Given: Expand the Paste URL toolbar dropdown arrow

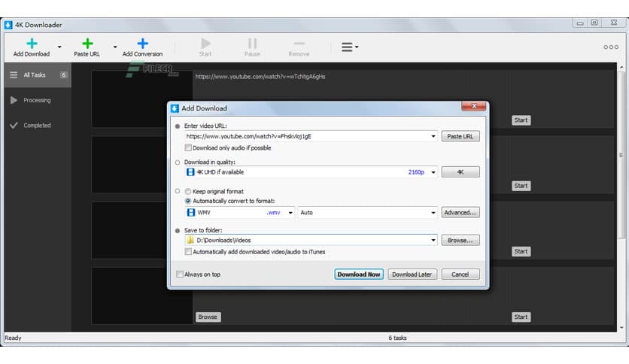Looking at the screenshot, I should pyautogui.click(x=115, y=47).
